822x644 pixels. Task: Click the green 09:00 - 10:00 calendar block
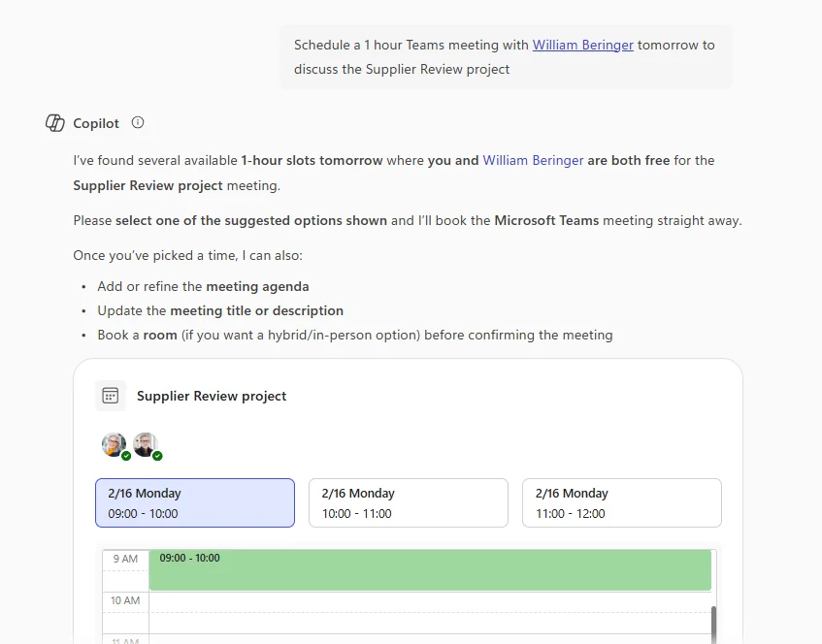(x=430, y=570)
